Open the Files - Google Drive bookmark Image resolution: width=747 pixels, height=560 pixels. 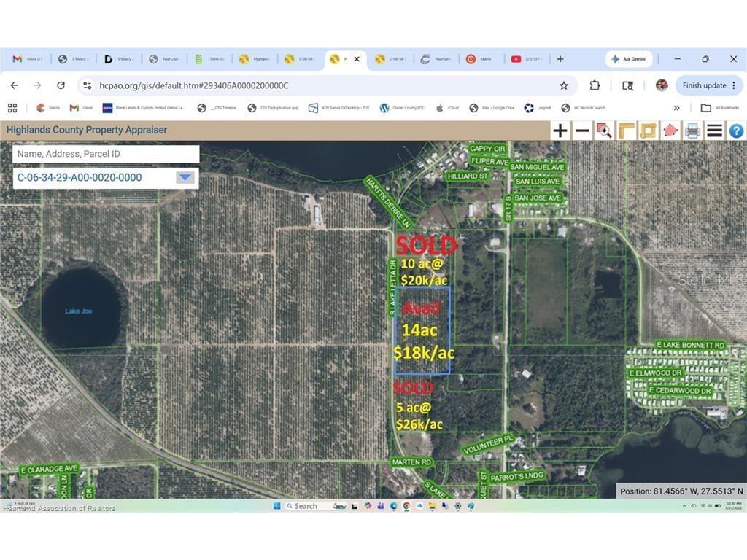[x=492, y=108]
